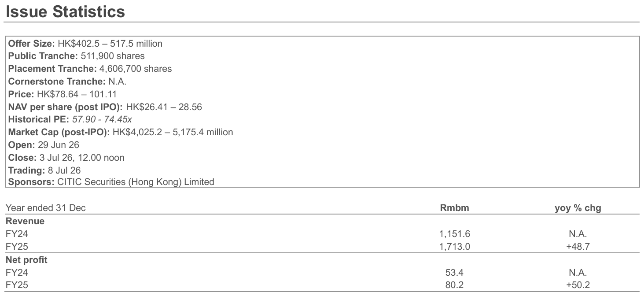
Task: Select the FY24 revenue value 1,151.6
Action: 454,234
